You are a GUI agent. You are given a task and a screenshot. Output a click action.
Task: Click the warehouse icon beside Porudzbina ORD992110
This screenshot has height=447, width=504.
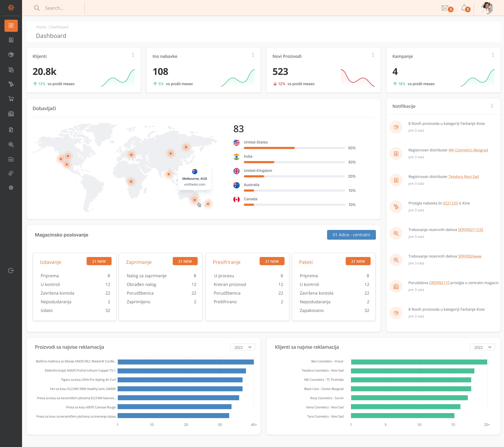396,286
